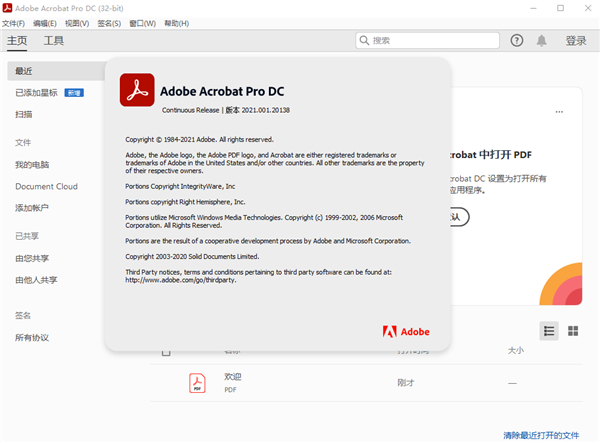Image resolution: width=600 pixels, height=443 pixels.
Task: Click 清除最近打开的文件 link
Action: (x=541, y=435)
